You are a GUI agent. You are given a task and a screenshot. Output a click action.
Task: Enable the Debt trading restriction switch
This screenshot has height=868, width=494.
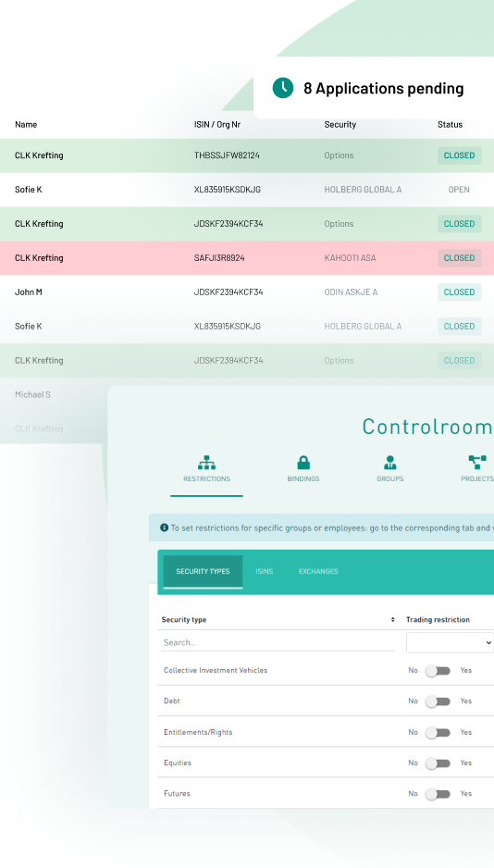[x=438, y=701]
